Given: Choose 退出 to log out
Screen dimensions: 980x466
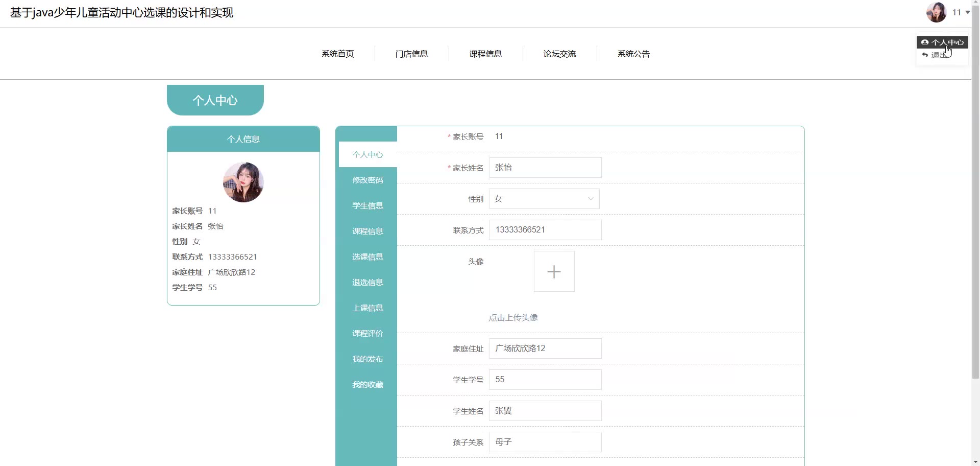Looking at the screenshot, I should tap(938, 55).
